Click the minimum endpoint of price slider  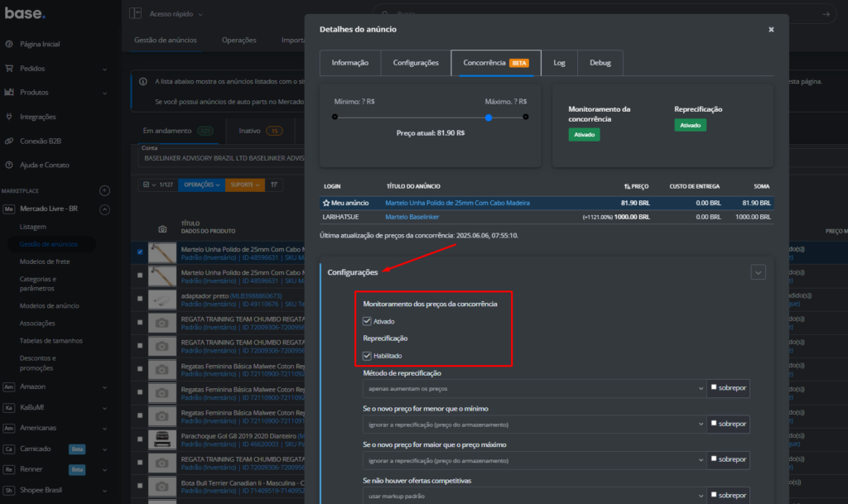335,118
